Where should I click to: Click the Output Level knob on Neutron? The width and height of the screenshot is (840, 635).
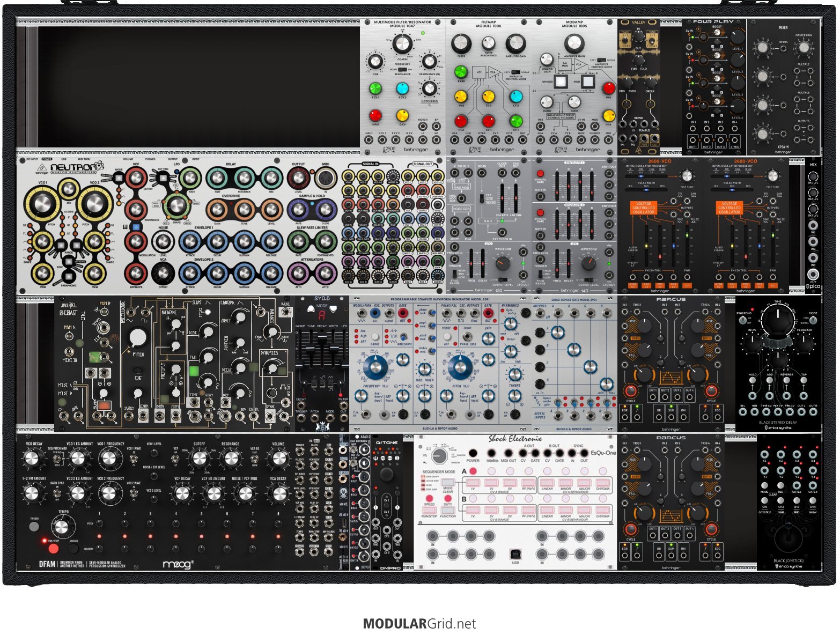(x=298, y=178)
